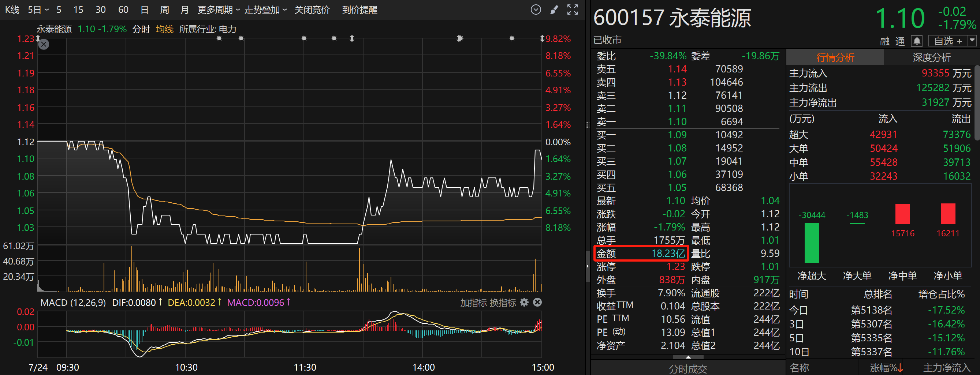980x375 pixels.
Task: Add stock via 自选 + button
Action: (948, 41)
